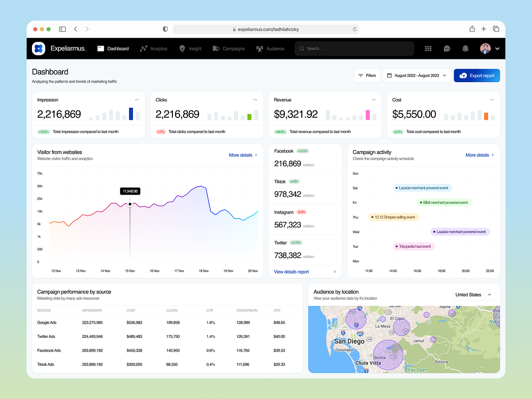
Task: Open the Filters panel
Action: pos(367,75)
